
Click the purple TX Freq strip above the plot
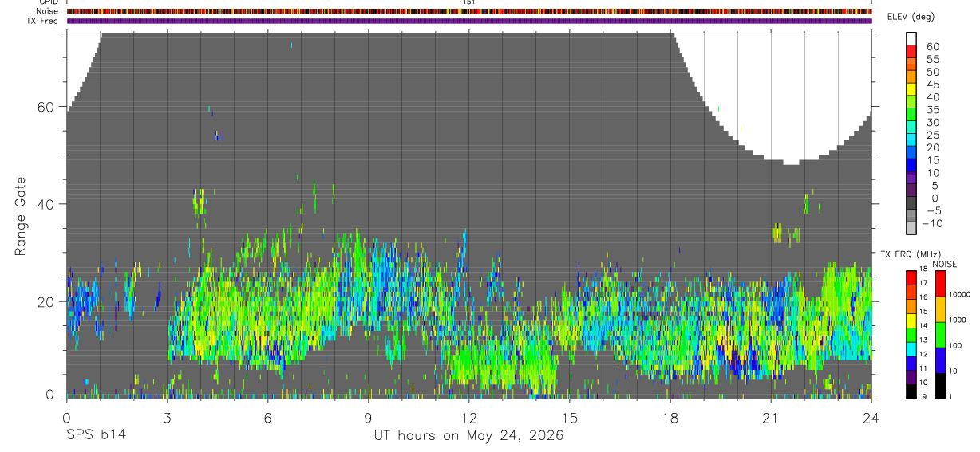coord(469,21)
